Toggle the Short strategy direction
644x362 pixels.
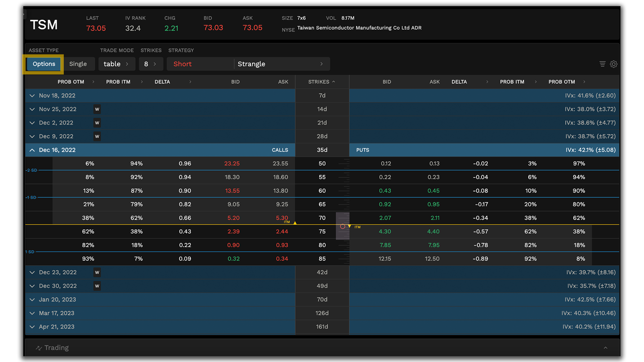coord(182,64)
